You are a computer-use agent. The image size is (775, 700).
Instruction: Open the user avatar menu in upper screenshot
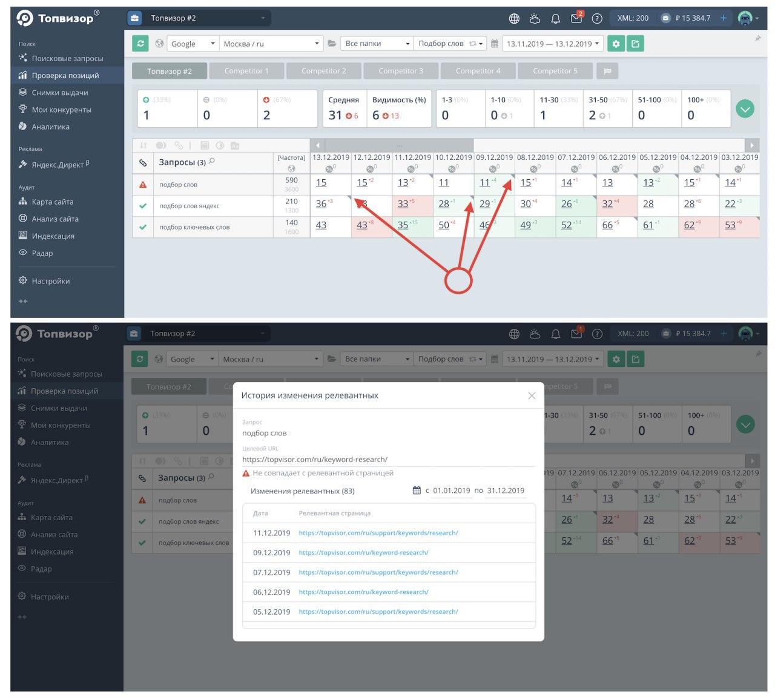(x=748, y=18)
